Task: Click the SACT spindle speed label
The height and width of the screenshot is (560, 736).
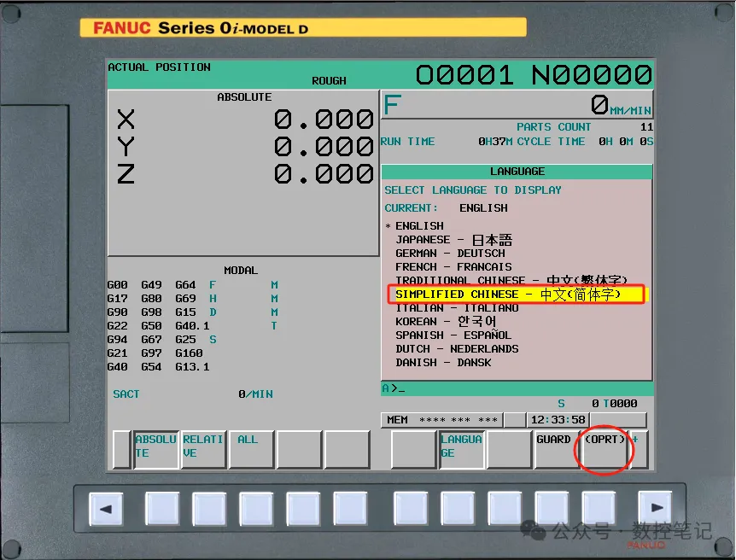Action: [x=126, y=394]
